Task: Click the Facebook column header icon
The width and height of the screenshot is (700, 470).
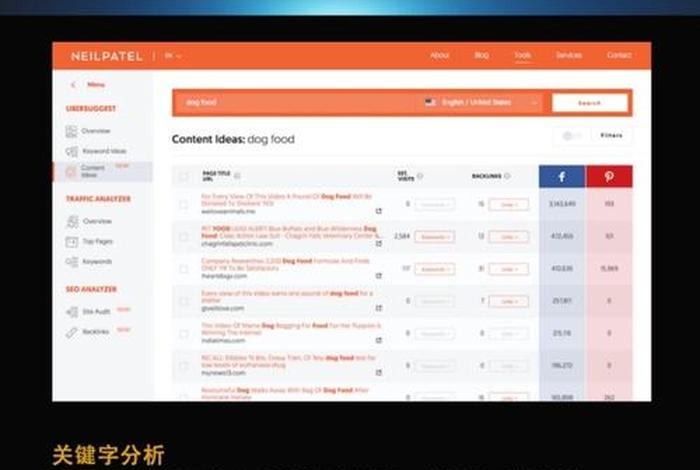Action: coord(562,177)
